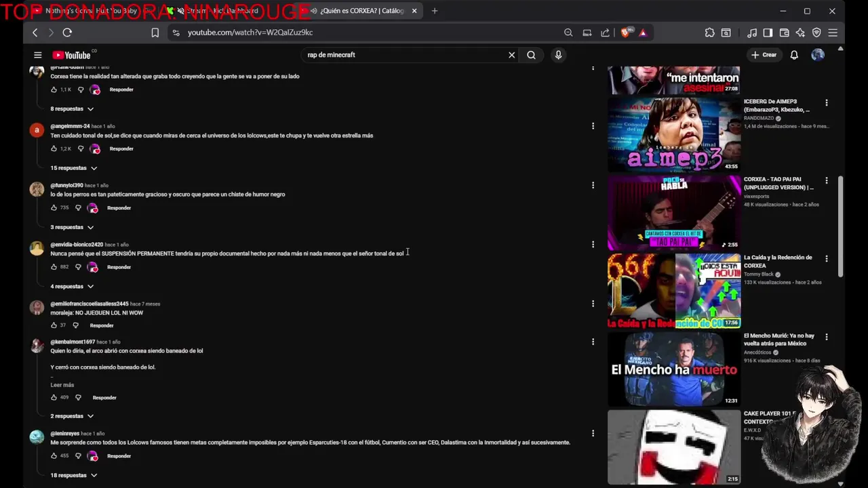Go back to the previous page
Image resolution: width=868 pixels, height=488 pixels.
pos(35,33)
